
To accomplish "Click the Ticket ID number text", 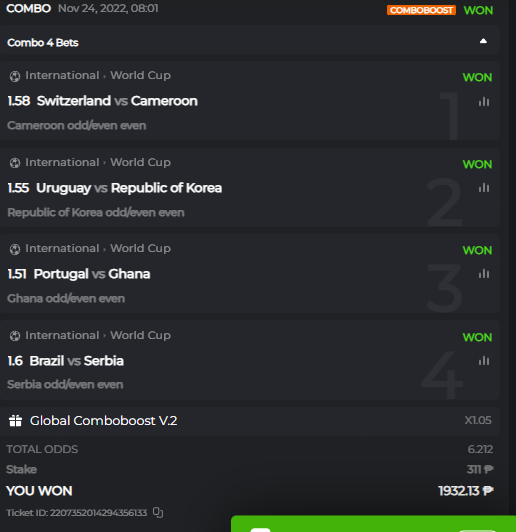I will click(98, 512).
